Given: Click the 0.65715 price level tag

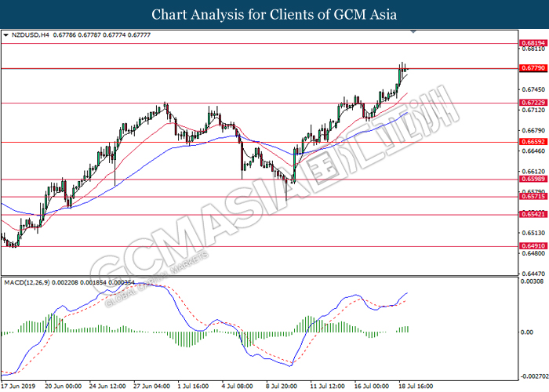Looking at the screenshot, I should point(532,197).
